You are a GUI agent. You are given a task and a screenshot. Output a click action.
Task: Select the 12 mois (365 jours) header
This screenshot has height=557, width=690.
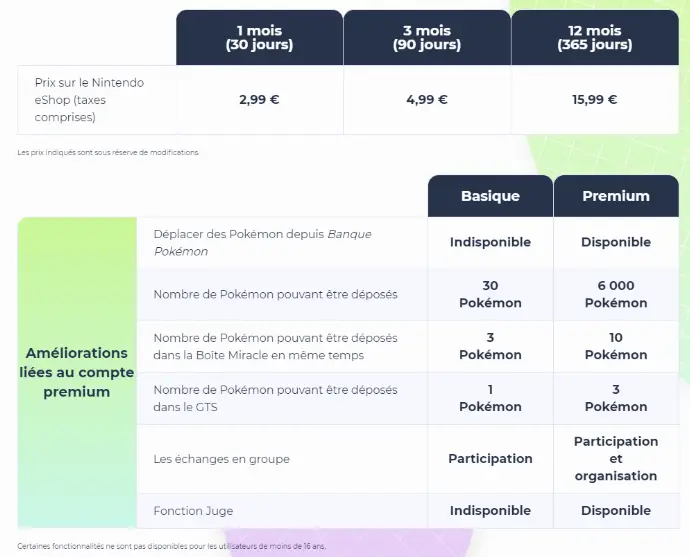pyautogui.click(x=595, y=37)
